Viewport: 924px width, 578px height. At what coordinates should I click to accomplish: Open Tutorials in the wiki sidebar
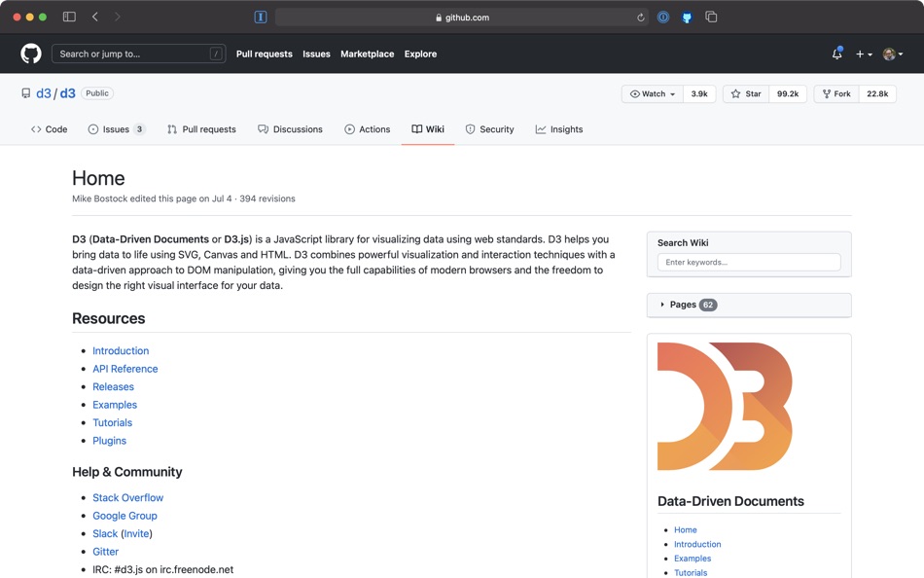tap(691, 572)
